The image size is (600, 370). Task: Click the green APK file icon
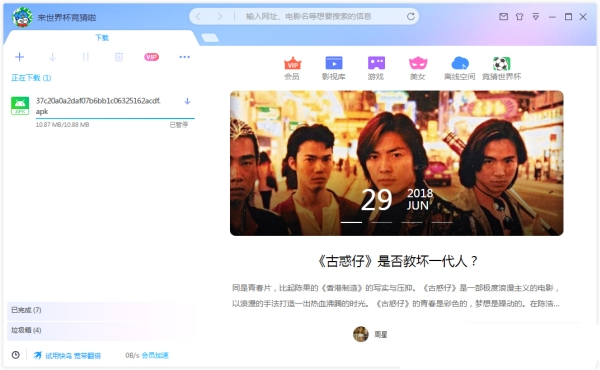[20, 106]
